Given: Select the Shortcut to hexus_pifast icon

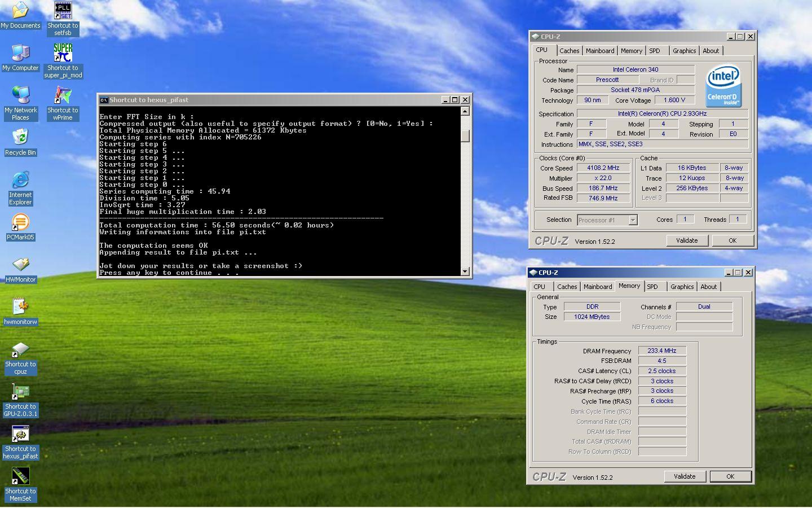Looking at the screenshot, I should pyautogui.click(x=20, y=442).
